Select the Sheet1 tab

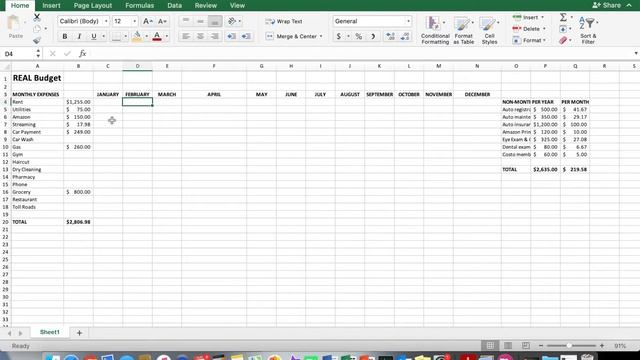click(x=49, y=332)
